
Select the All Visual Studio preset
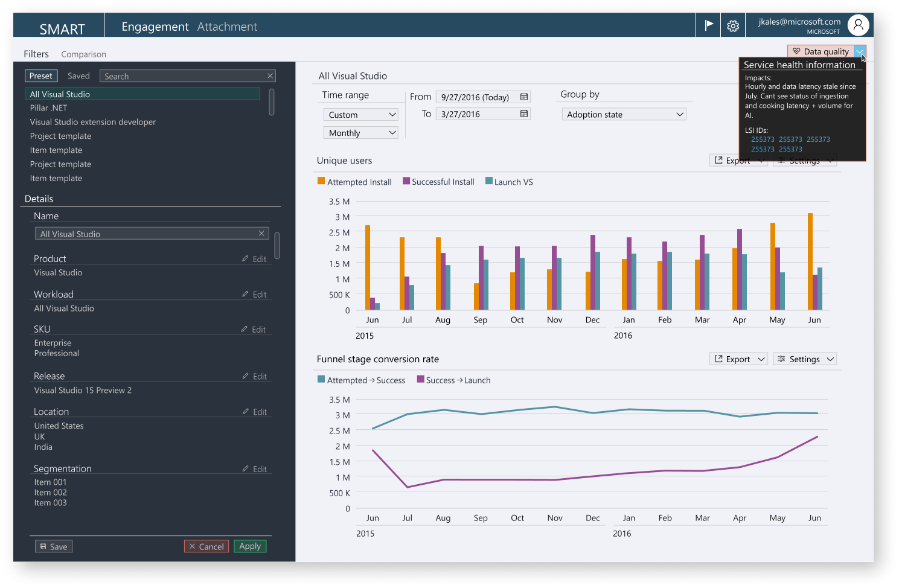tap(142, 94)
